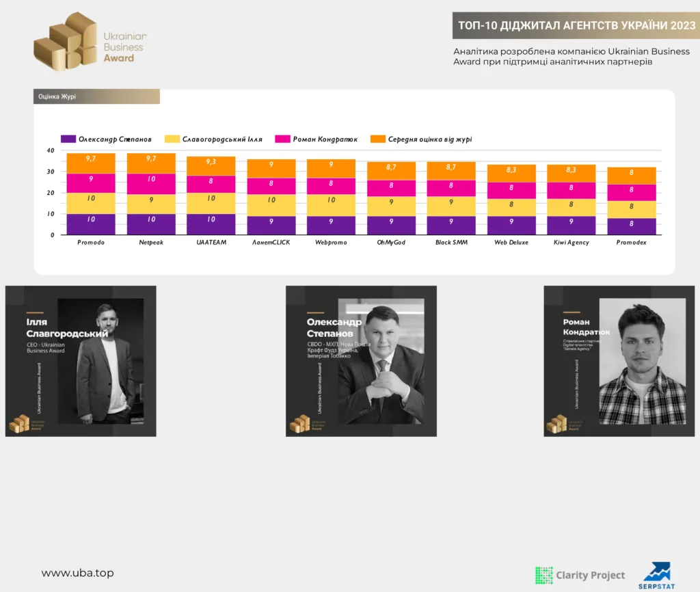Click the Promodo bar's orange 9,7 segment

91,163
